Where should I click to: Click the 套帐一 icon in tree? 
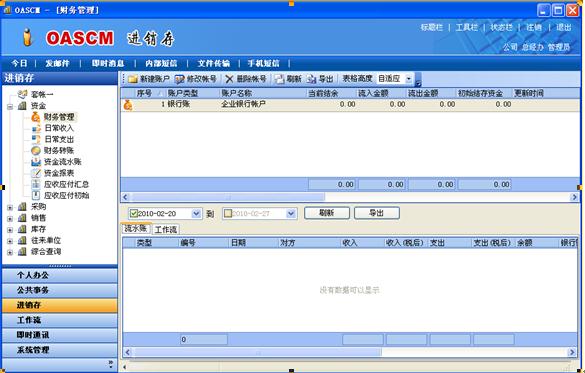coord(22,94)
